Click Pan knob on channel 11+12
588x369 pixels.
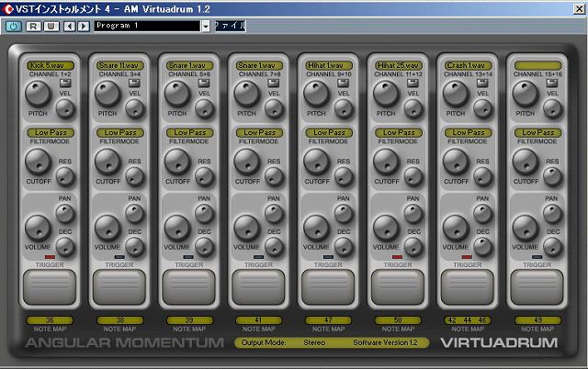coord(413,214)
